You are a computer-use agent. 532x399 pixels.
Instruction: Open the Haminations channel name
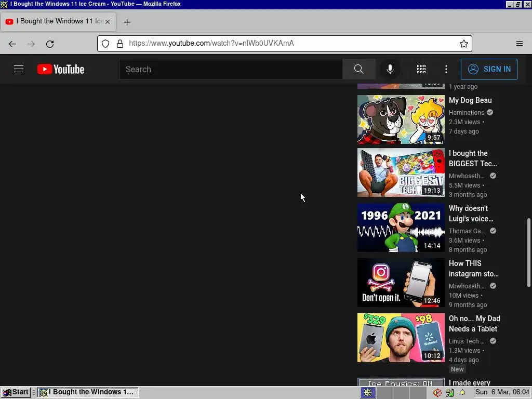pyautogui.click(x=467, y=113)
